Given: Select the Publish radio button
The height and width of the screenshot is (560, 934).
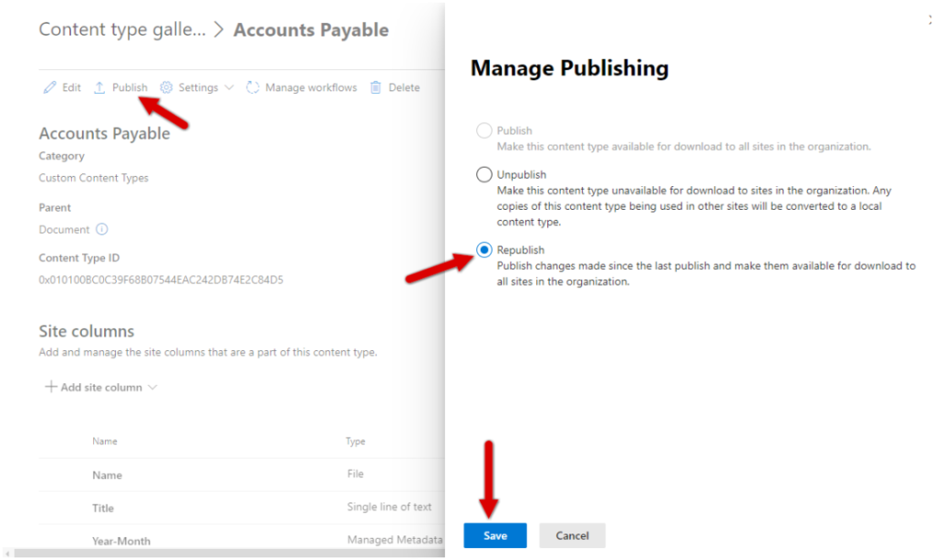Looking at the screenshot, I should [484, 130].
